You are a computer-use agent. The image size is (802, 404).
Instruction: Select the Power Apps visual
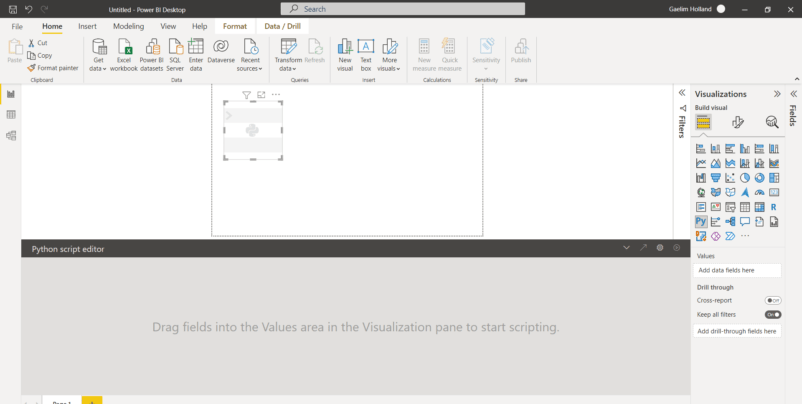point(716,236)
